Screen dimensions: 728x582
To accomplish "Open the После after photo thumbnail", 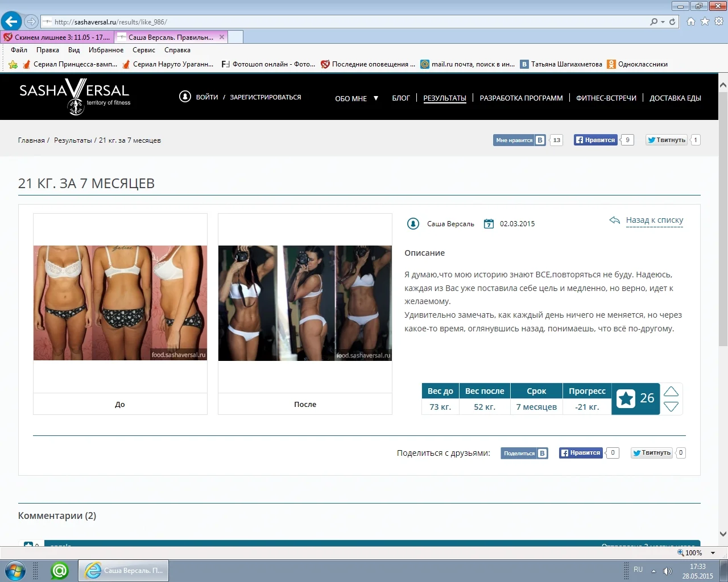I will coord(305,303).
